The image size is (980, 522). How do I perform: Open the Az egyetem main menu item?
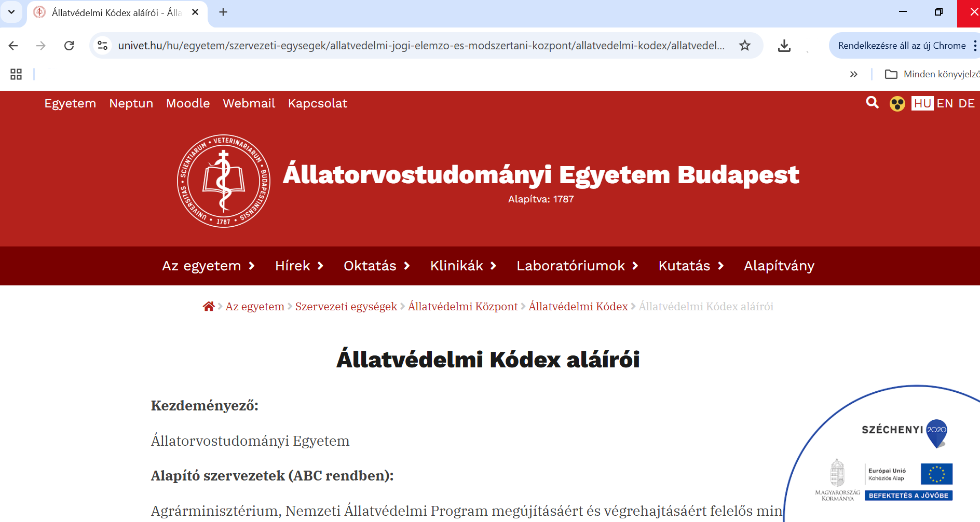(x=201, y=266)
